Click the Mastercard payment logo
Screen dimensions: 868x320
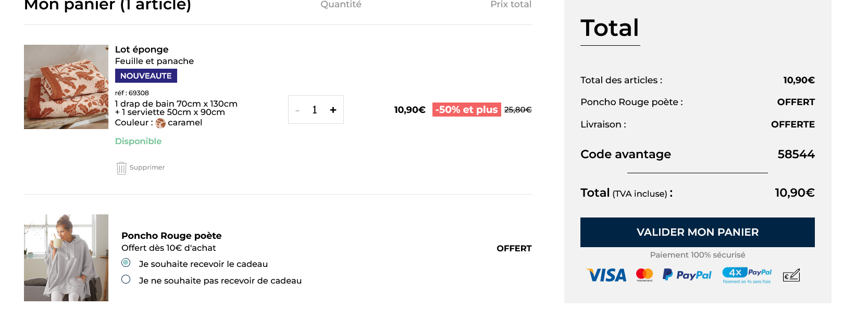click(x=644, y=275)
